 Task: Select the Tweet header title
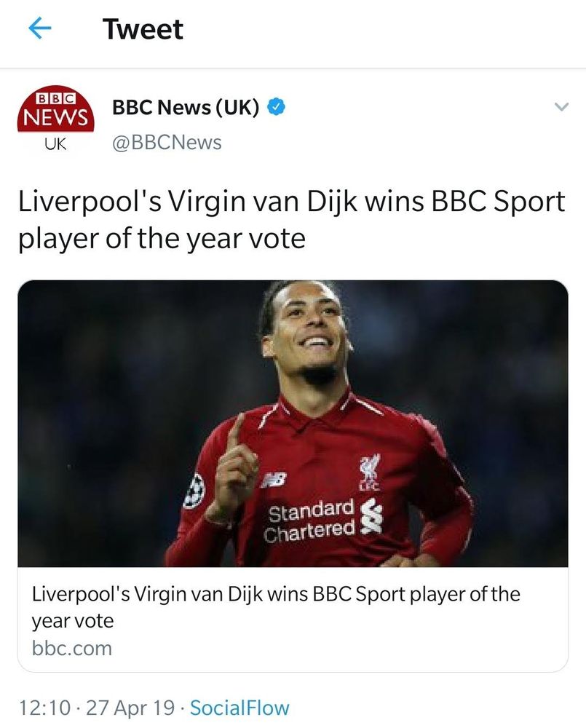point(143,29)
